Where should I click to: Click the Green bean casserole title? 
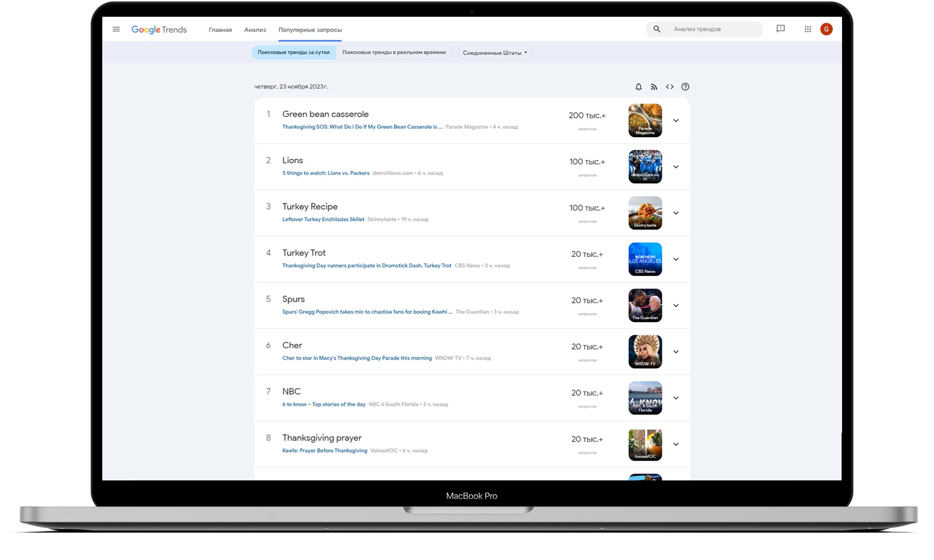point(325,114)
